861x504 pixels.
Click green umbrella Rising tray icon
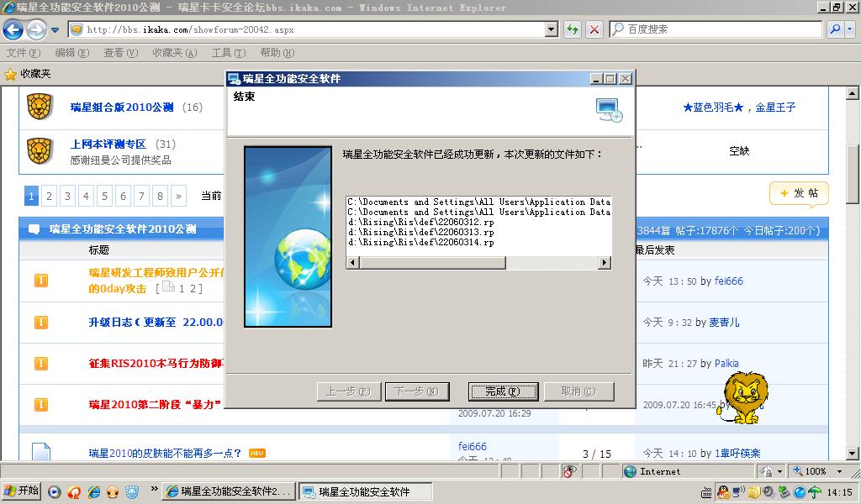[x=814, y=492]
